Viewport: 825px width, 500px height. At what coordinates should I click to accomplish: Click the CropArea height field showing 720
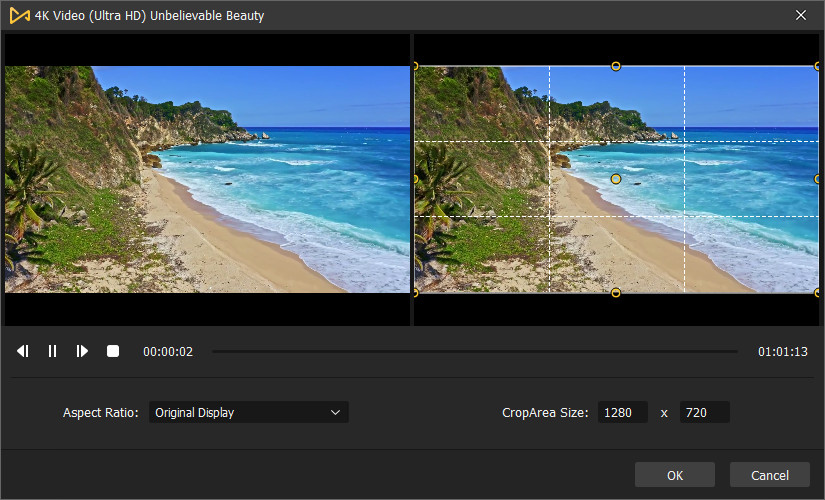(704, 412)
